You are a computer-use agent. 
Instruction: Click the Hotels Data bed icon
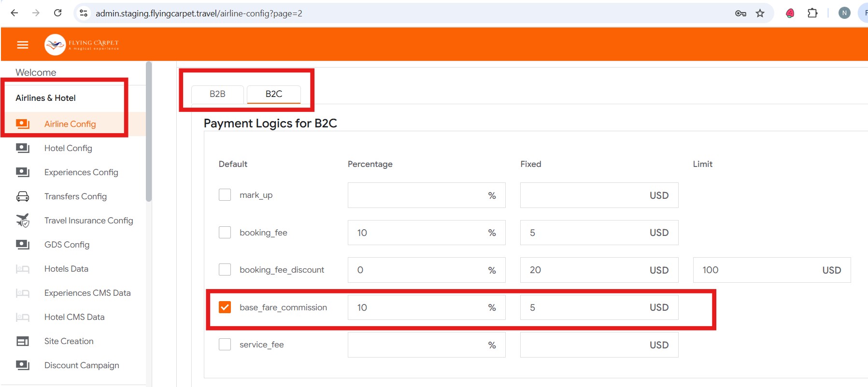(23, 269)
